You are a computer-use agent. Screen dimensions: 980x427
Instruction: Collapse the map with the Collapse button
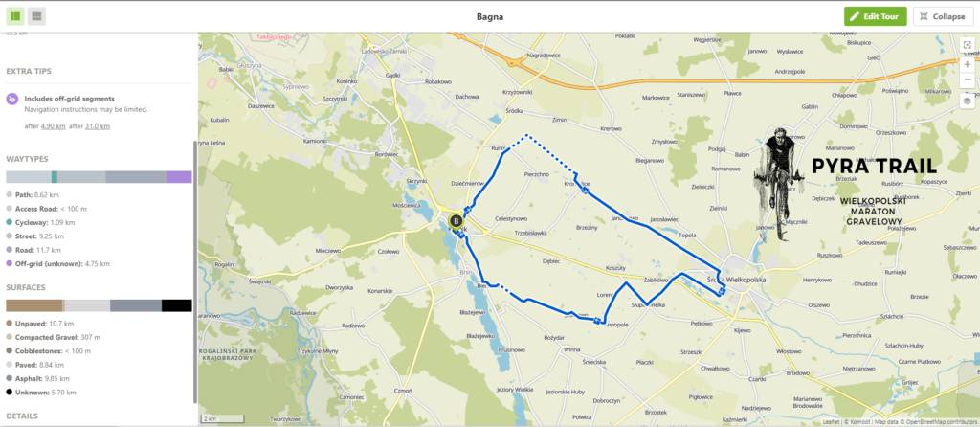tap(943, 17)
